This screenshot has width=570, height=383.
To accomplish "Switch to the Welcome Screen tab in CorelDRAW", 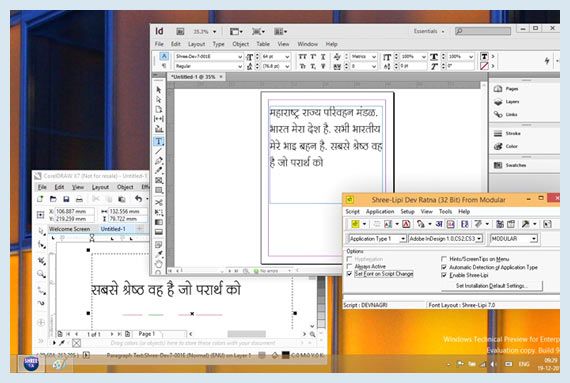I will pos(69,229).
